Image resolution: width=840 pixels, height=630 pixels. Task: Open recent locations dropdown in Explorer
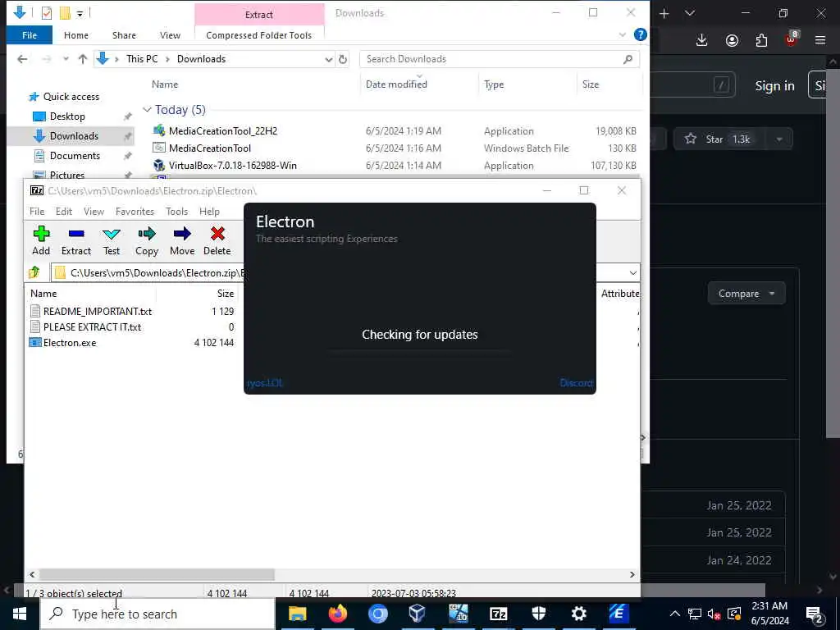[66, 59]
